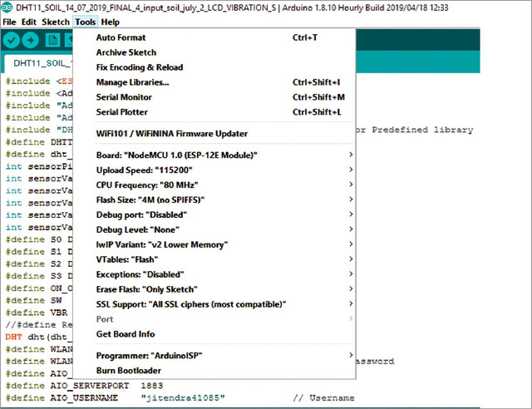
Task: Click the DHT dht( code line
Action: click(x=39, y=337)
